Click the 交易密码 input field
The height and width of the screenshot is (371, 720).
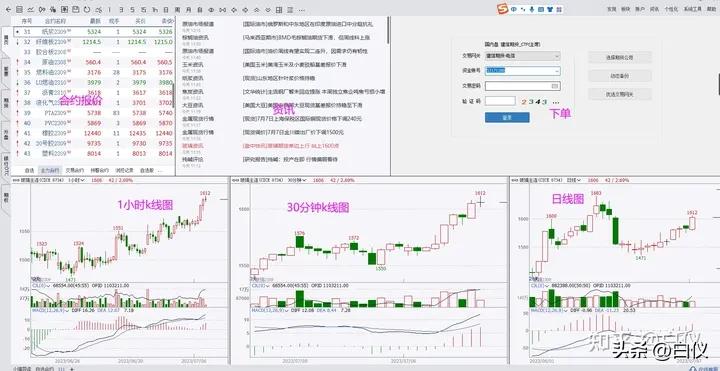click(x=523, y=86)
